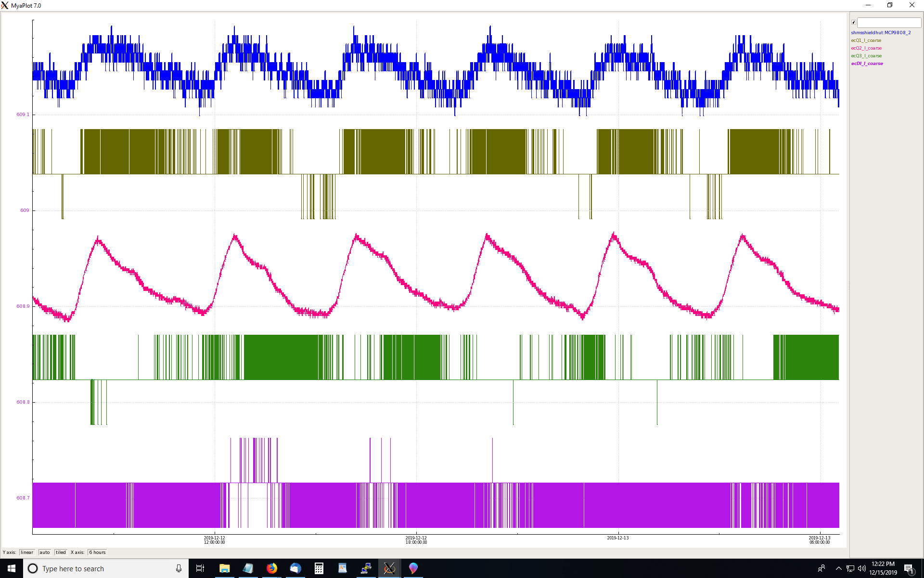Viewport: 924px width, 578px height.
Task: Select the shmsshieldhut:MCP9808_2 legend entry
Action: click(881, 33)
